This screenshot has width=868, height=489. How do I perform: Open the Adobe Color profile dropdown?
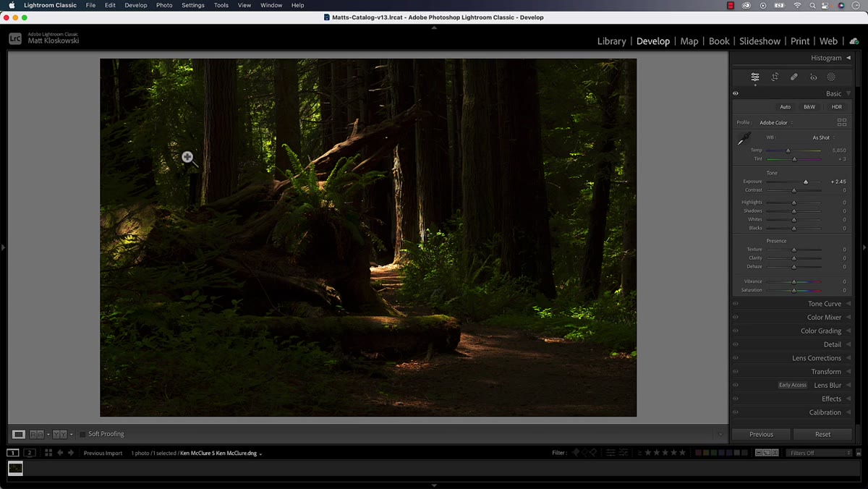point(775,123)
